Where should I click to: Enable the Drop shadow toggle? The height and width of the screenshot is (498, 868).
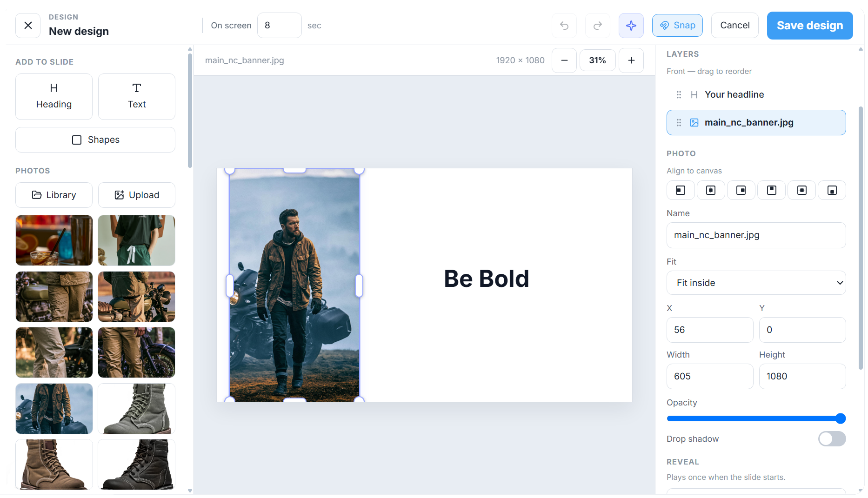[x=832, y=438]
